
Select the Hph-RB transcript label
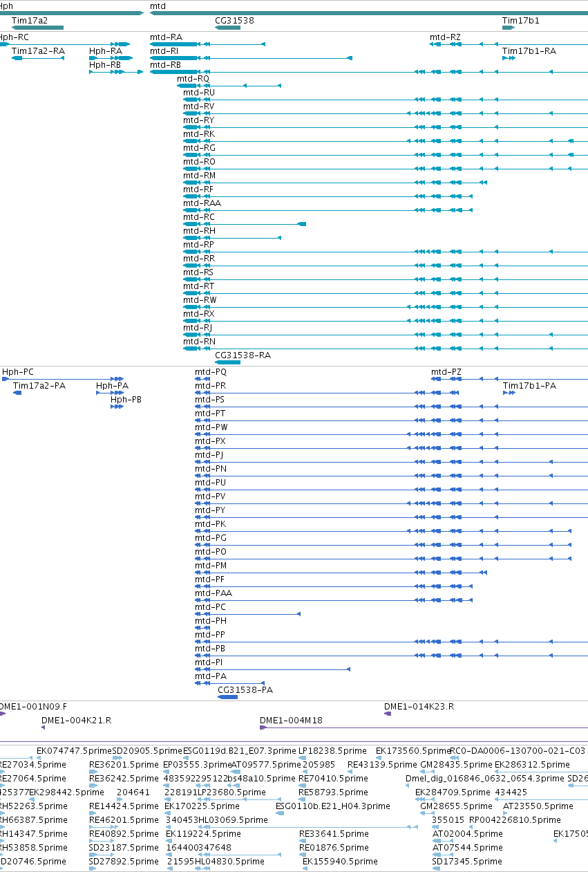click(x=106, y=65)
